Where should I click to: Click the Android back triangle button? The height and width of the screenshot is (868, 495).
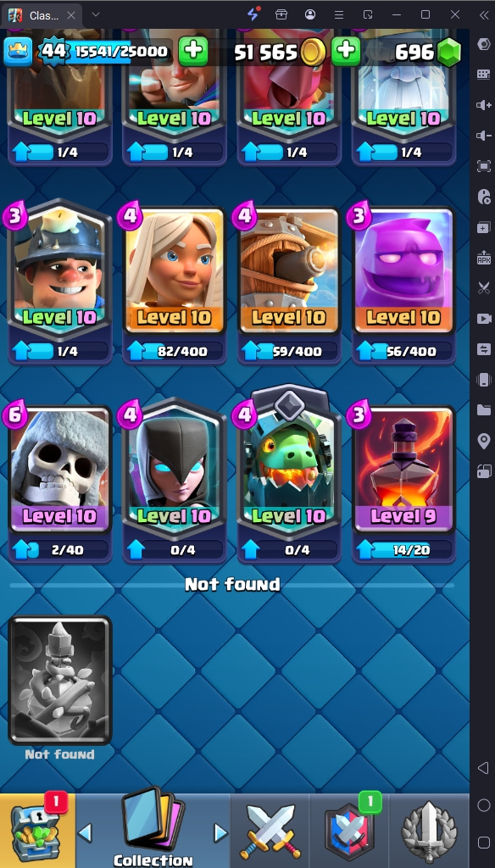point(483,768)
